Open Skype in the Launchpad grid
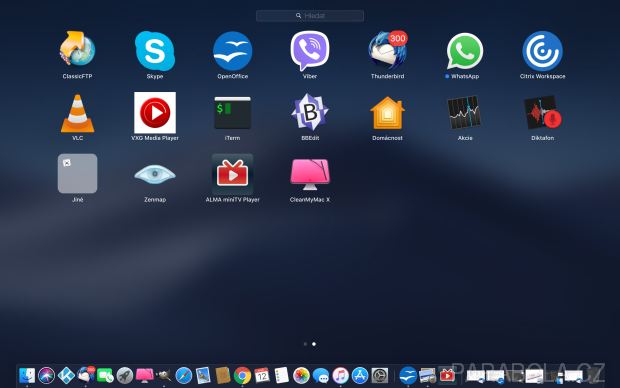Viewport: 620px width, 388px height. [x=155, y=51]
